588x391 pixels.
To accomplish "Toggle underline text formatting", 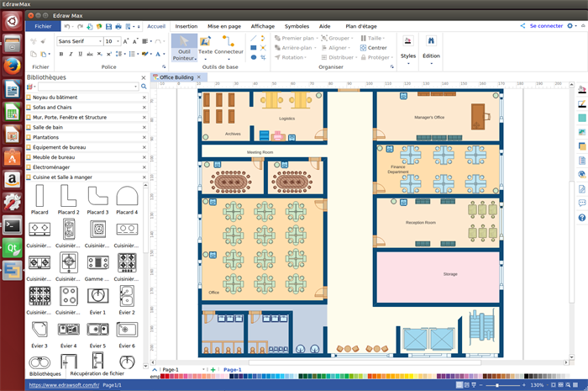I will (x=81, y=54).
